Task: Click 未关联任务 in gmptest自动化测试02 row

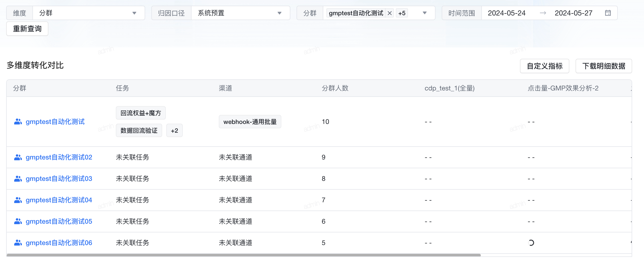Action: 133,157
